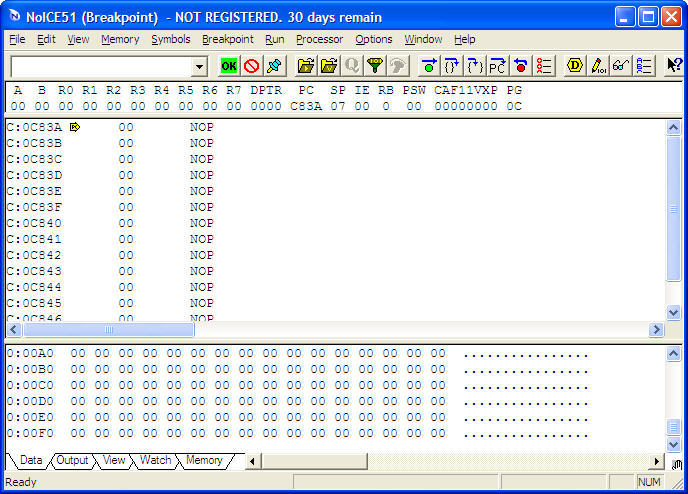This screenshot has width=688, height=494.
Task: Click the pencil edit memory icon
Action: (598, 66)
